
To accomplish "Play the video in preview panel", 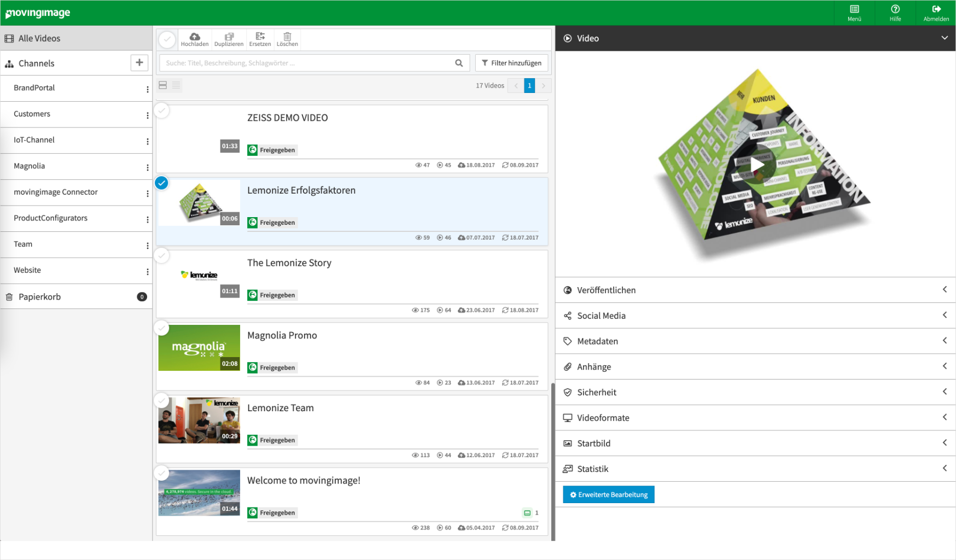I will [757, 165].
